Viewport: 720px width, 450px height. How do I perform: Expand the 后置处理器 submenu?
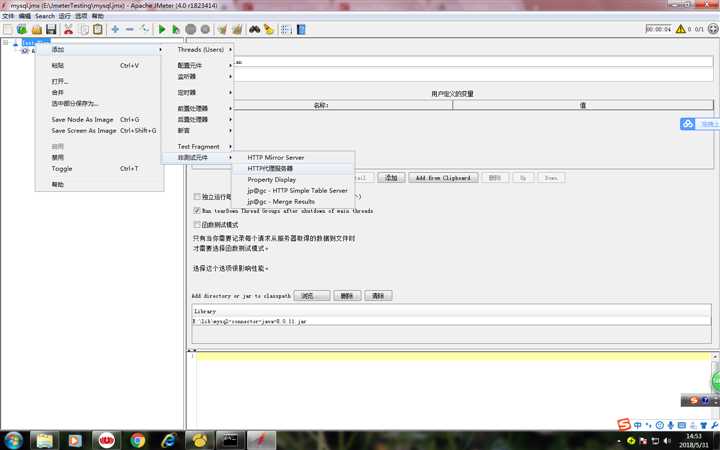[198, 119]
